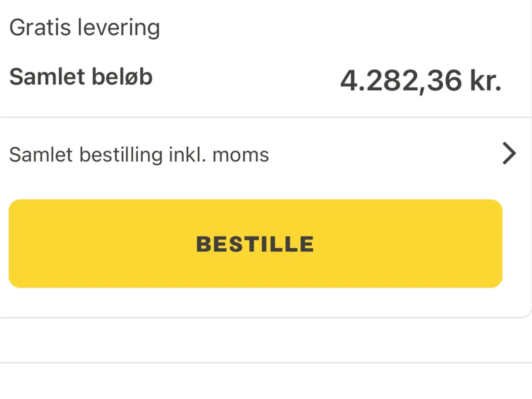Image resolution: width=532 pixels, height=399 pixels.
Task: Expand the order details chevron arrow
Action: point(509,154)
